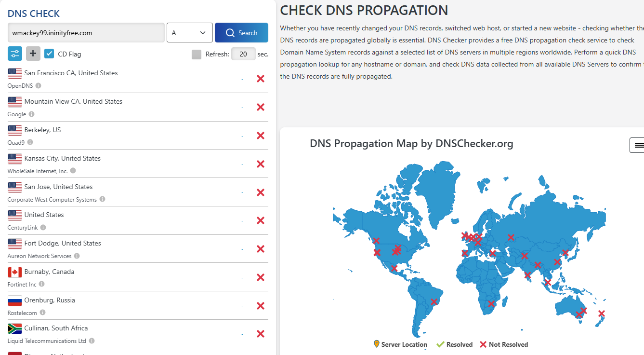Click red X status for Burnaby, Canada
The height and width of the screenshot is (355, 644).
261,277
